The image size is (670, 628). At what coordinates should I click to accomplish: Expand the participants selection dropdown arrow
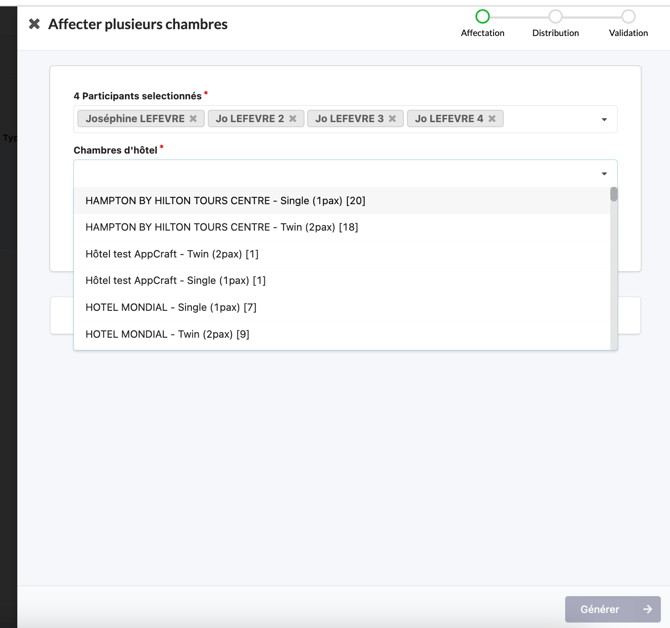click(x=604, y=120)
